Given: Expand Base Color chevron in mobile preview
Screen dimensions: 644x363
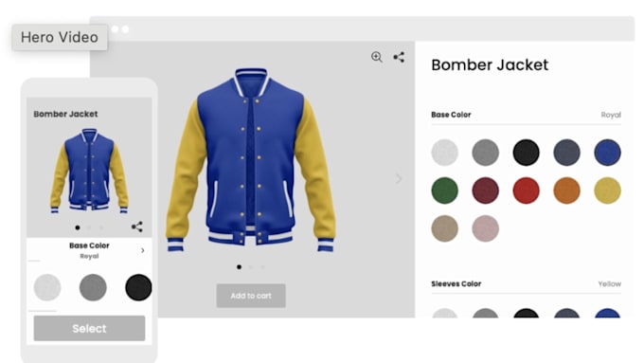Looking at the screenshot, I should point(142,250).
